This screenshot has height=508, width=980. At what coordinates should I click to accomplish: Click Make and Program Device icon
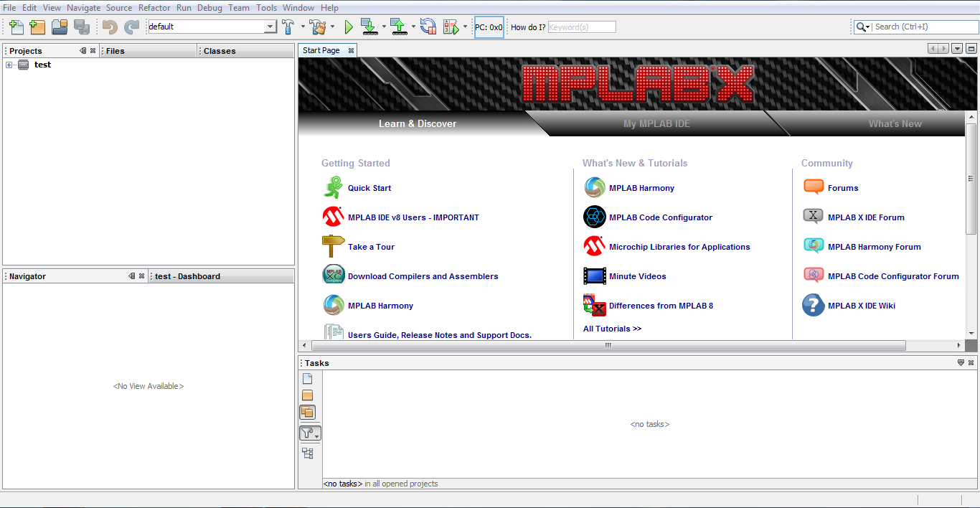pos(369,27)
